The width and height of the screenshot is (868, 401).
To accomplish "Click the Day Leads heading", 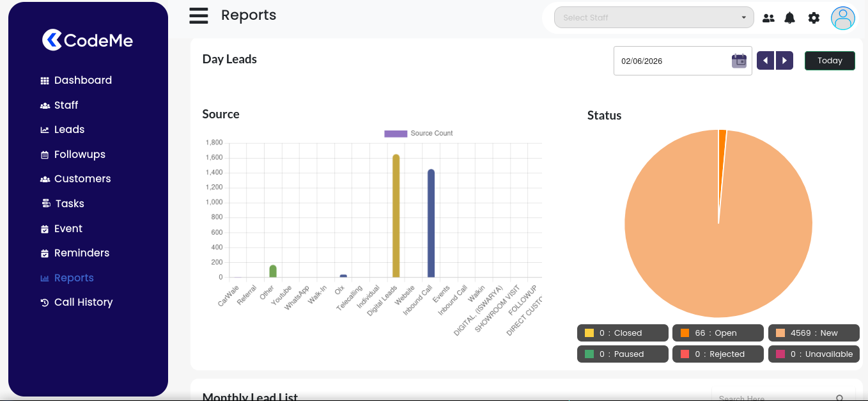I will pyautogui.click(x=229, y=59).
